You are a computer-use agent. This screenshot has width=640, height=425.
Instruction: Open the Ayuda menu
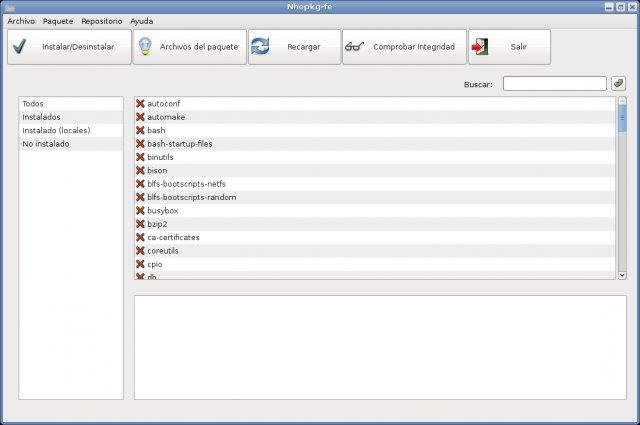[142, 21]
